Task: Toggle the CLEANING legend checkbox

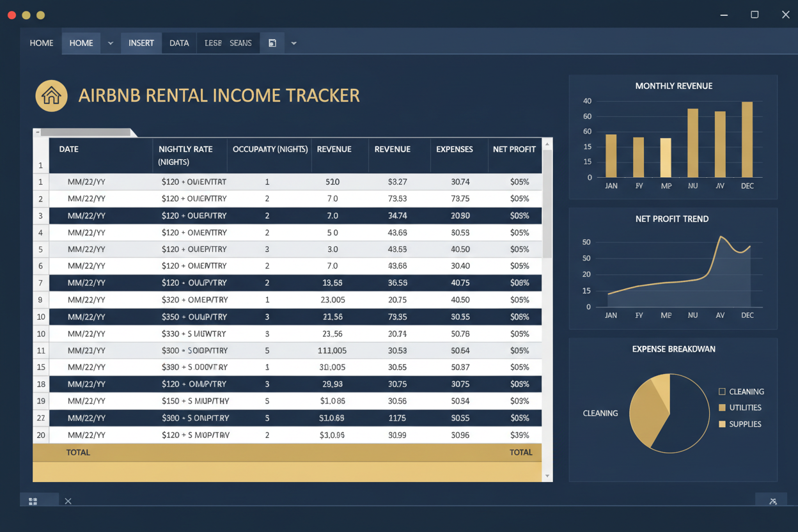Action: click(x=722, y=391)
